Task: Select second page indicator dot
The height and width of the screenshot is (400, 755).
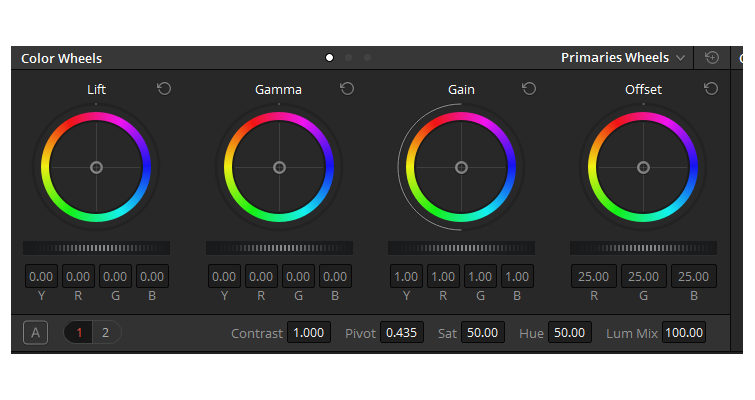Action: pyautogui.click(x=348, y=58)
